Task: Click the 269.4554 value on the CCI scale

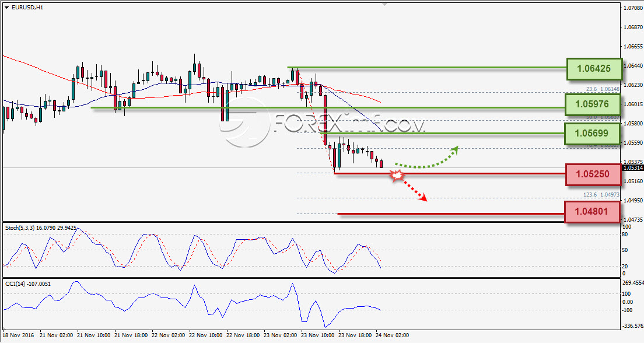Action: [633, 283]
